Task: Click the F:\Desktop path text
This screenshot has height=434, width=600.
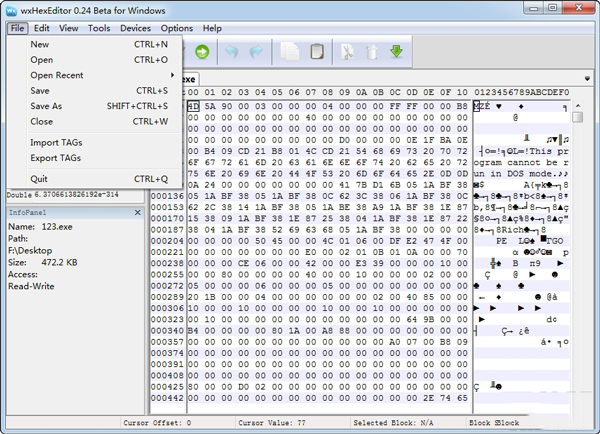Action: coord(30,251)
